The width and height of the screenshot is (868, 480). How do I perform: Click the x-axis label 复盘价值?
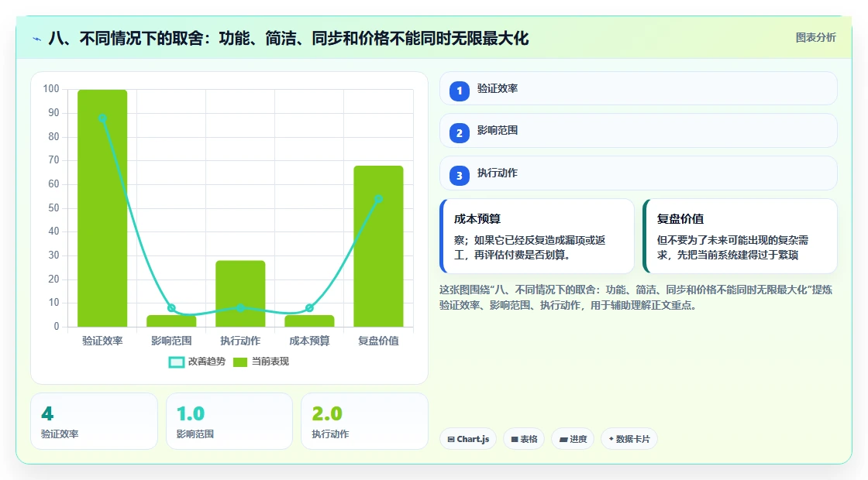pos(379,341)
